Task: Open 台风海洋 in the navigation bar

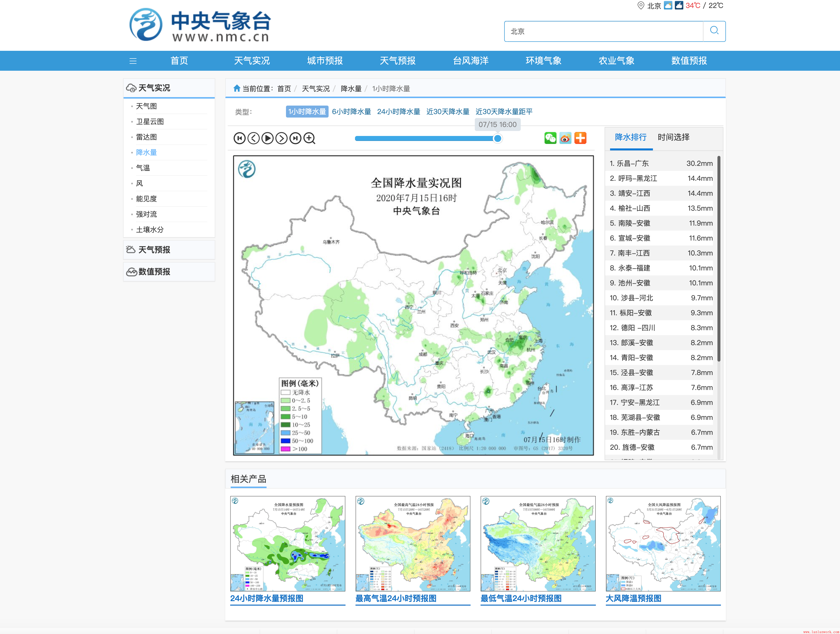Action: (471, 61)
